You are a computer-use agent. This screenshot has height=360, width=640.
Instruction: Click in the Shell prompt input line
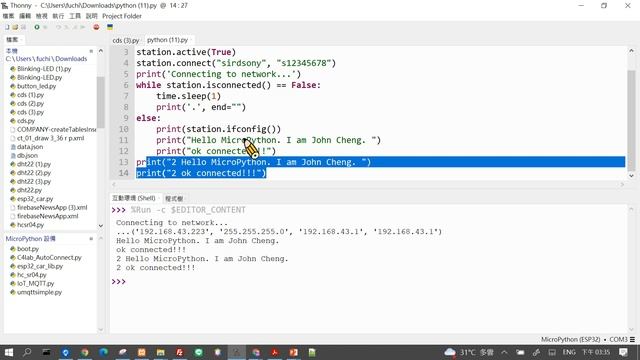pos(367,282)
